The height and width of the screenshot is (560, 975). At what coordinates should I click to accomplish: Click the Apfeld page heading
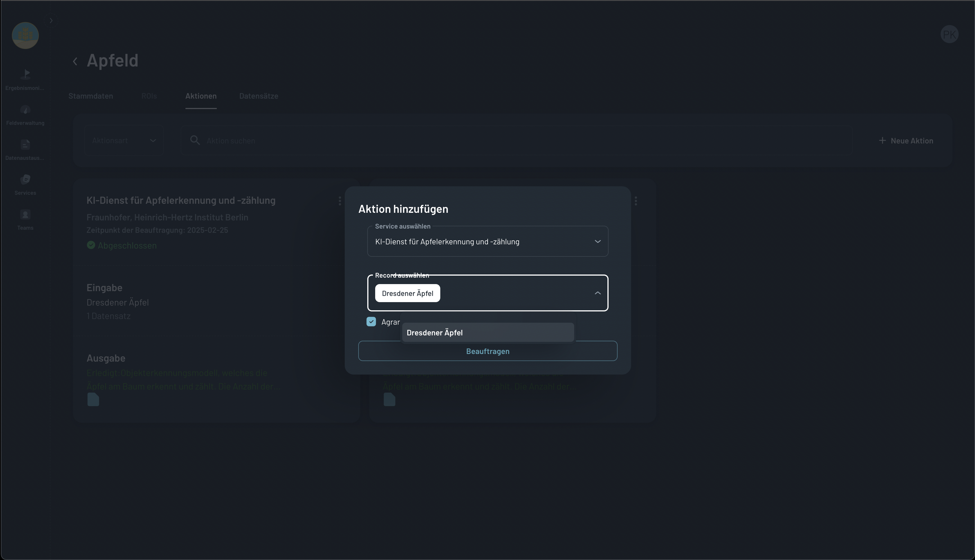[x=112, y=60]
